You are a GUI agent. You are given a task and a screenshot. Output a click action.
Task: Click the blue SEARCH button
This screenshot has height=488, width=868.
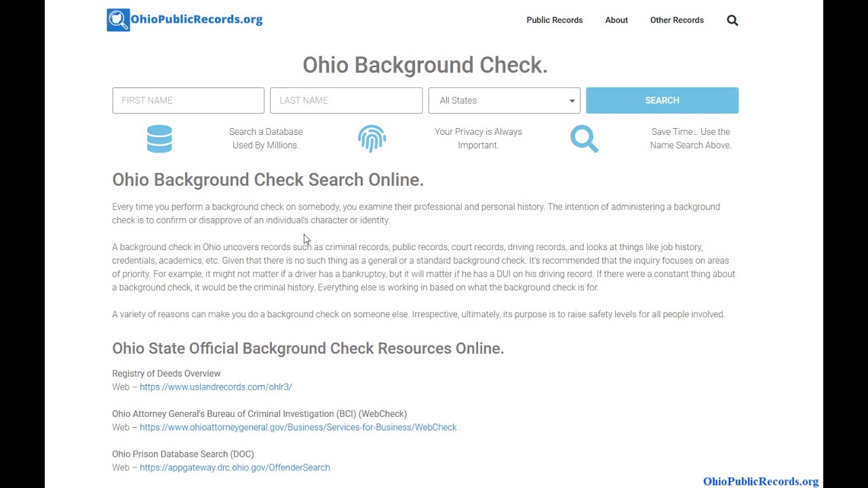(x=662, y=100)
